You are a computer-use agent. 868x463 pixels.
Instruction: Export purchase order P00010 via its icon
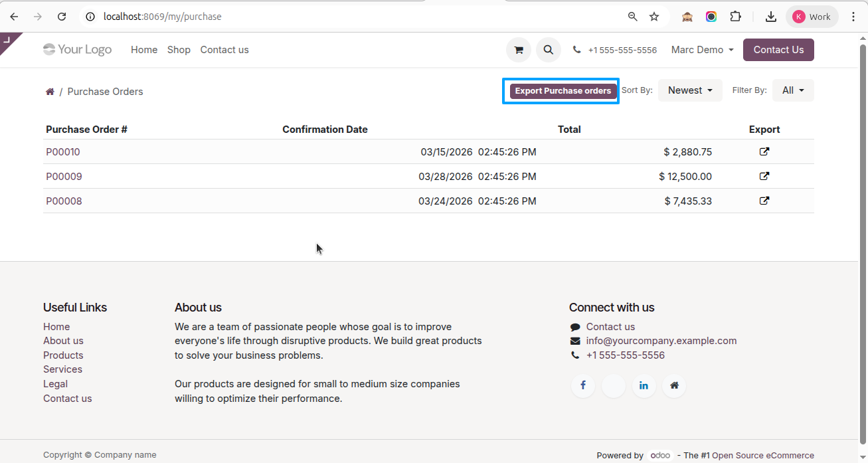[764, 151]
